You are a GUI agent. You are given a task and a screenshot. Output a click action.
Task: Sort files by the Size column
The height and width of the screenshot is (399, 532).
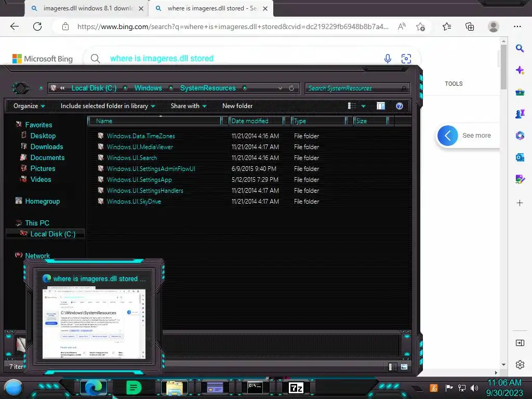(370, 121)
